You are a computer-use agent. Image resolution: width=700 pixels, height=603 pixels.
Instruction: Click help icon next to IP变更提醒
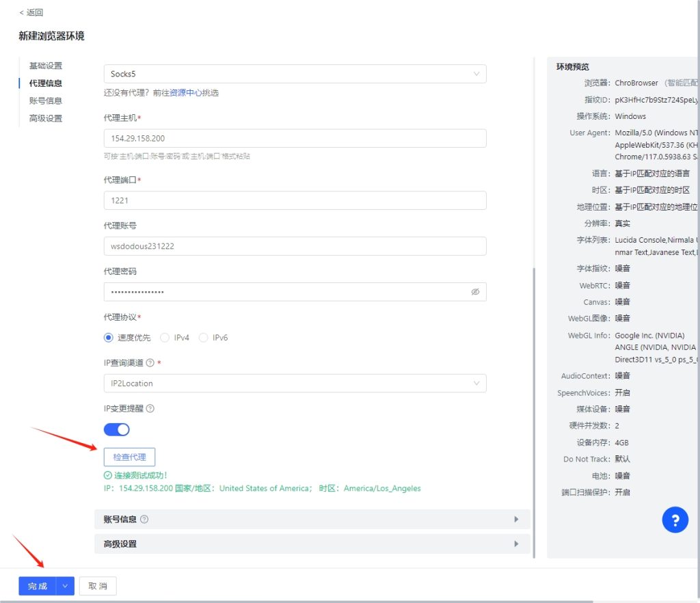point(150,409)
